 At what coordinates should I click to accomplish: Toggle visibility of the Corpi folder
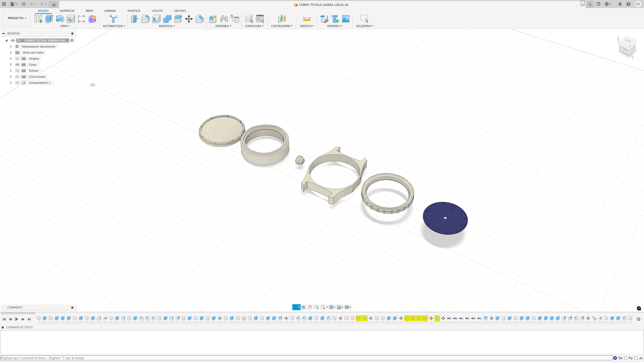point(17,65)
